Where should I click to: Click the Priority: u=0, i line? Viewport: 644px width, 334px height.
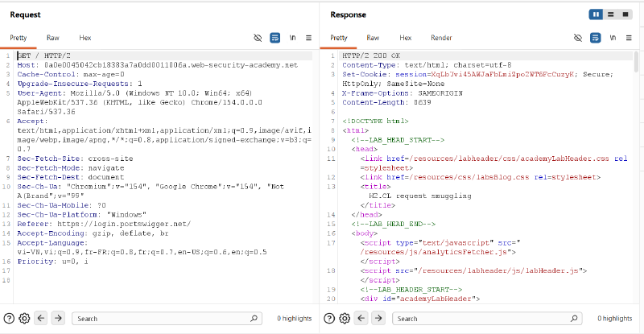pos(52,262)
